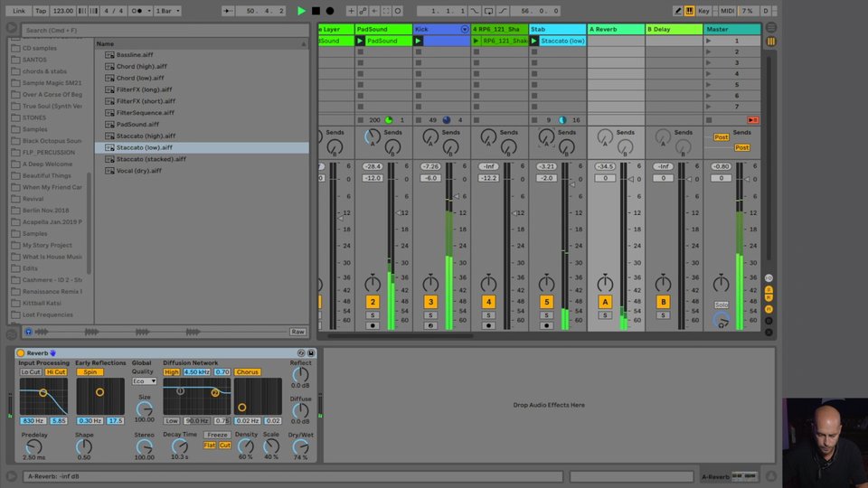Toggle the metronome button
Image resolution: width=868 pixels, height=488 pixels.
(138, 11)
